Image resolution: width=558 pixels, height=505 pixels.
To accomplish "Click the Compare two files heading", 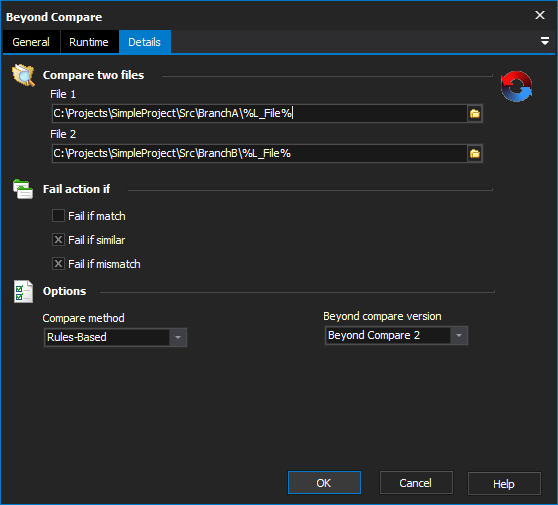I will [x=93, y=75].
